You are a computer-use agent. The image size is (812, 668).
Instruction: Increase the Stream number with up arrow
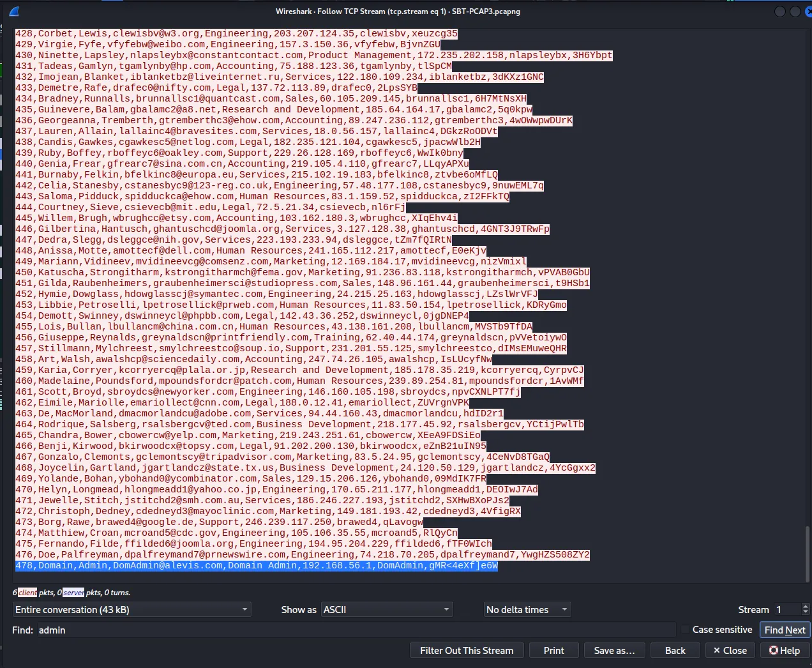tap(806, 606)
